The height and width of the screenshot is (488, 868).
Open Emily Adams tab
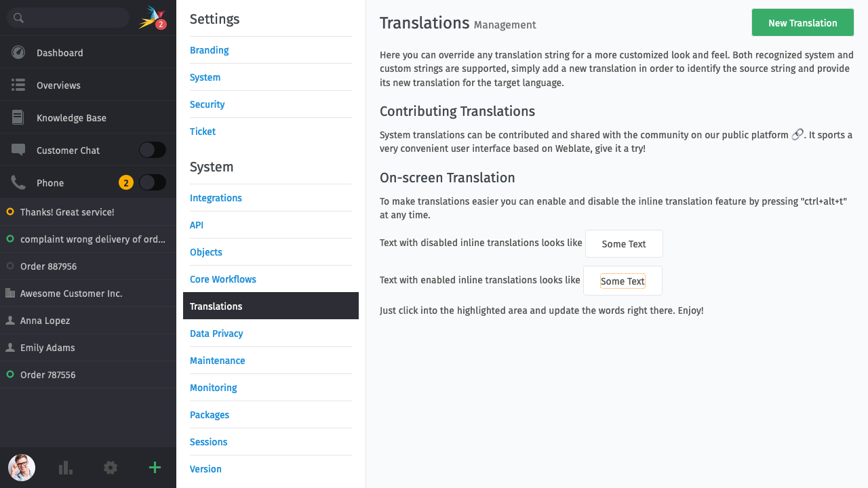click(88, 348)
